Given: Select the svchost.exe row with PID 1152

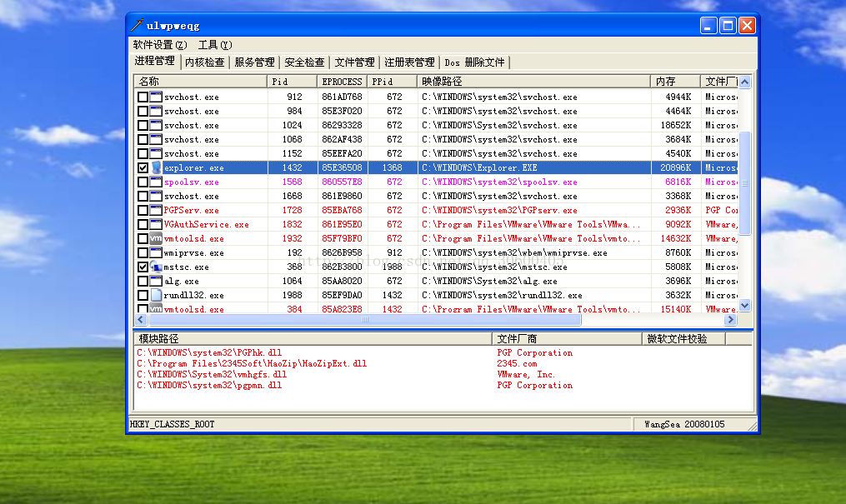Looking at the screenshot, I should 435,153.
